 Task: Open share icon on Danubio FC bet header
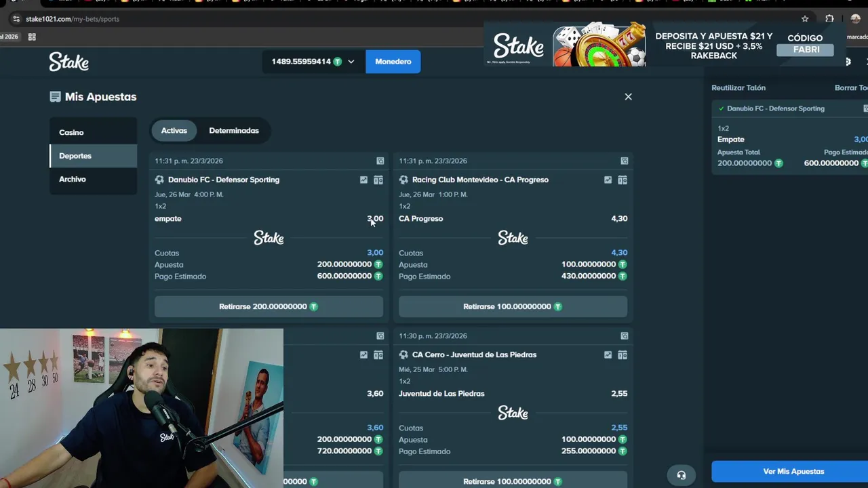(380, 161)
